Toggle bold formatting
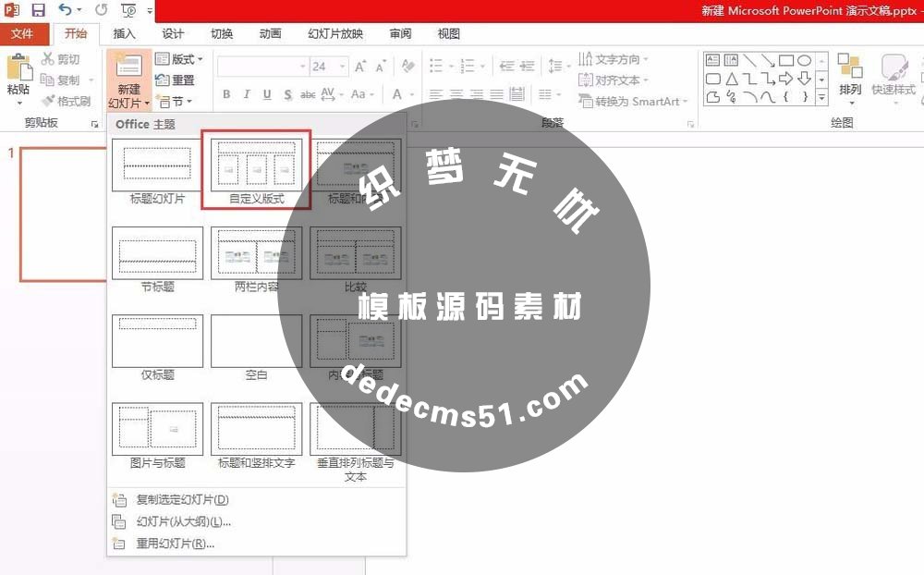The height and width of the screenshot is (575, 924). [x=225, y=95]
